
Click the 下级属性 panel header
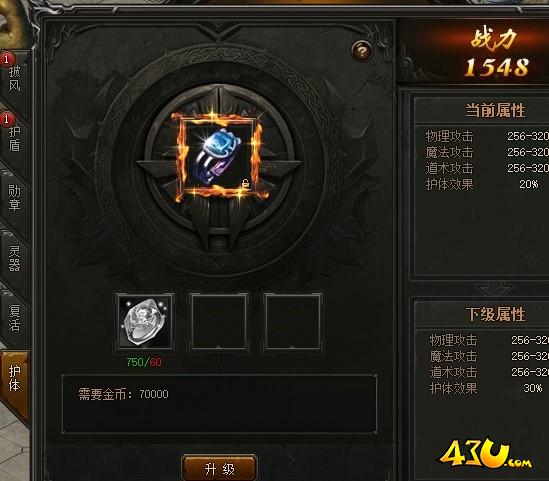(x=495, y=314)
